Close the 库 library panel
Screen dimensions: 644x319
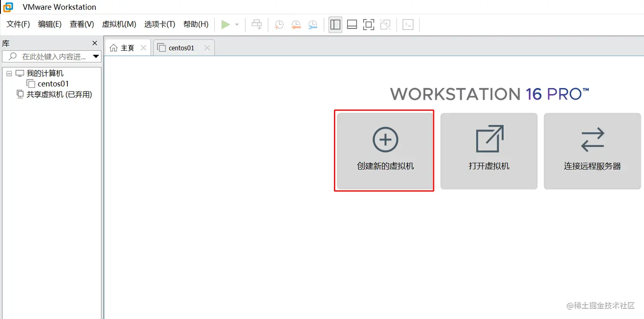pos(95,43)
